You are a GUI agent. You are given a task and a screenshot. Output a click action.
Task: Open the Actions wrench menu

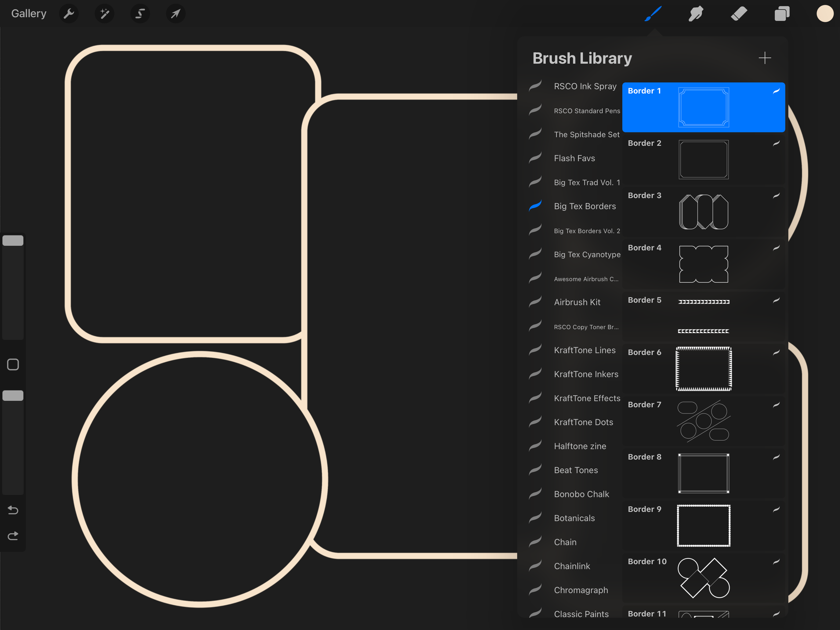point(69,14)
